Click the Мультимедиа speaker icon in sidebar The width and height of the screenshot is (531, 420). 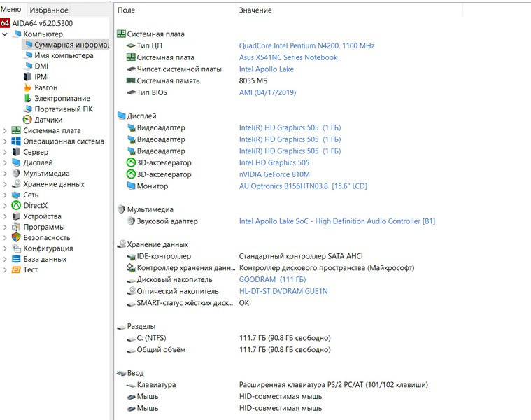point(16,174)
